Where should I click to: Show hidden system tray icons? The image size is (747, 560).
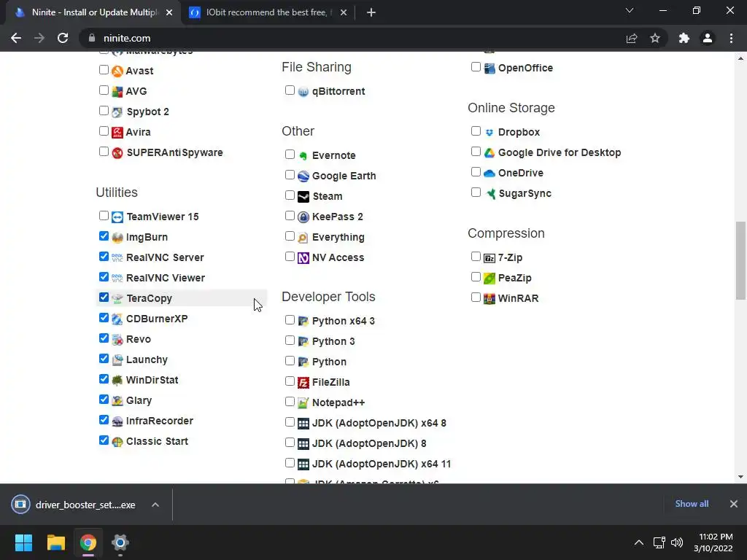[639, 542]
